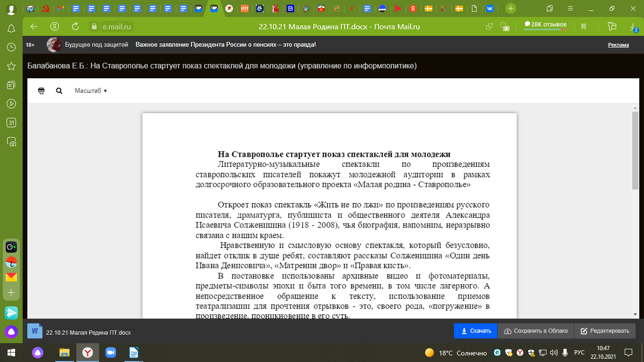Open the profile avatar in sidebar

[x=11, y=9]
